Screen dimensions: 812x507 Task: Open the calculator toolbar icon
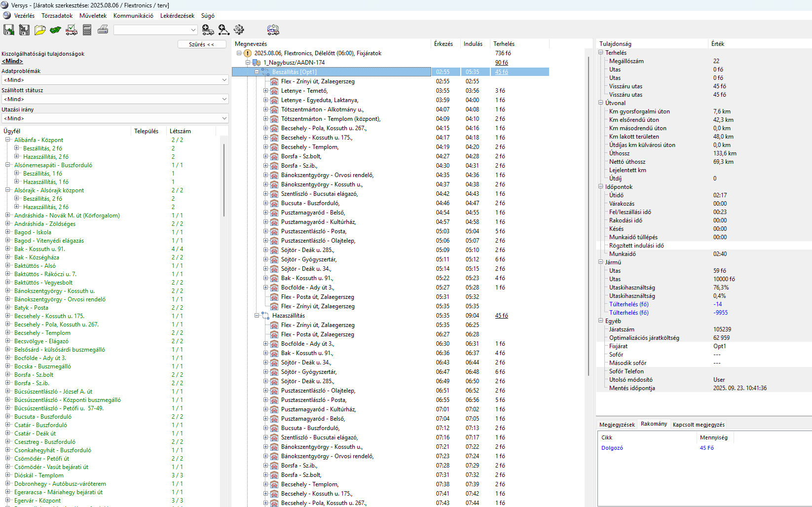(87, 30)
